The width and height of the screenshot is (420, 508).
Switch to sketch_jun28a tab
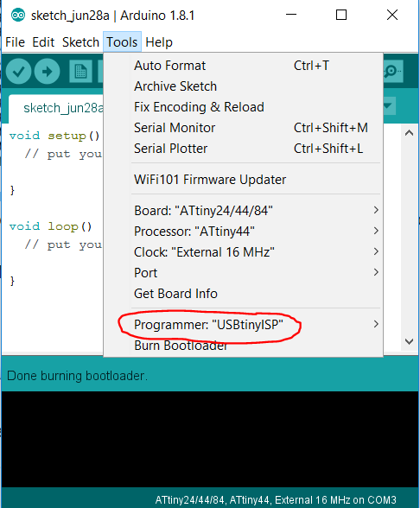pos(56,108)
